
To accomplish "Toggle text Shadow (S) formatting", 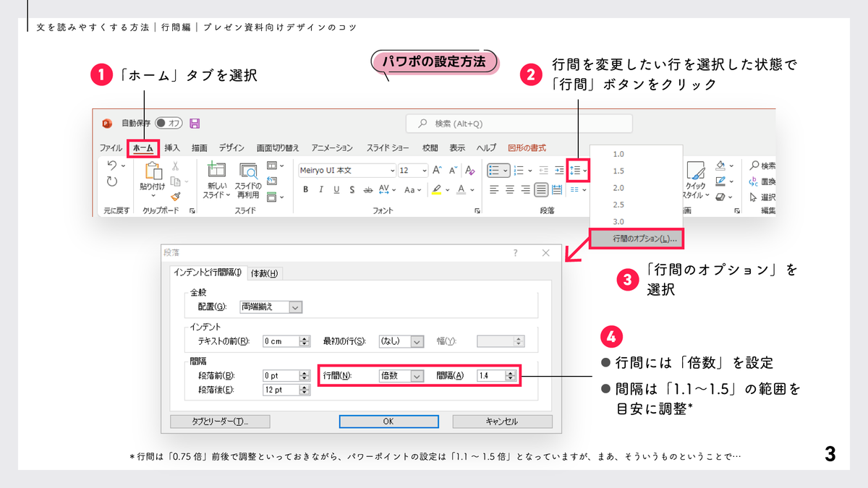I will [x=352, y=189].
